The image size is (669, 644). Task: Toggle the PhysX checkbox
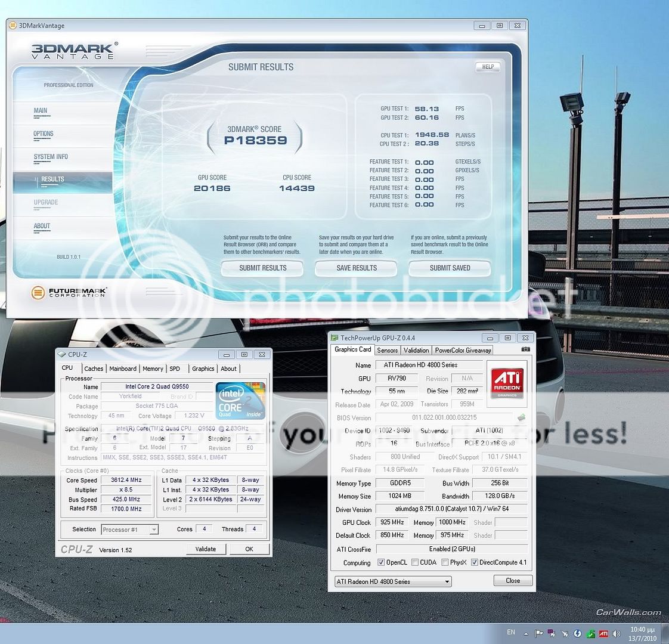[445, 562]
